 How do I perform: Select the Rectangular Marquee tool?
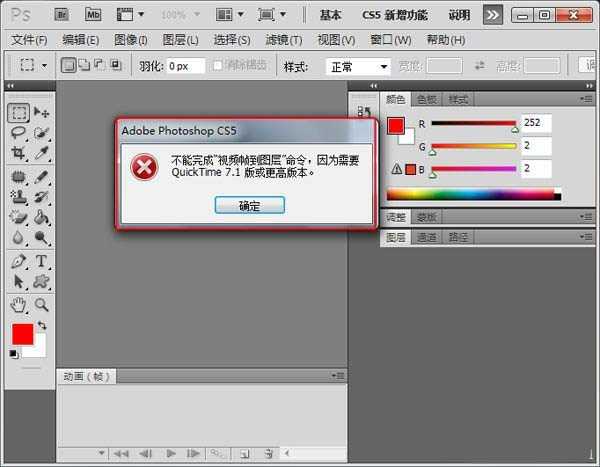19,113
